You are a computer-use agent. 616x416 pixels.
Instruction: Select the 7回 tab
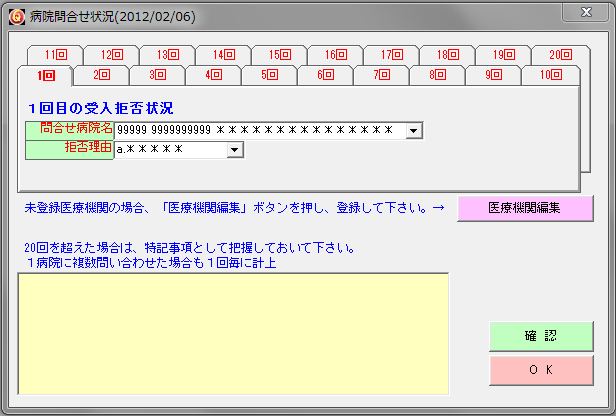[x=381, y=74]
